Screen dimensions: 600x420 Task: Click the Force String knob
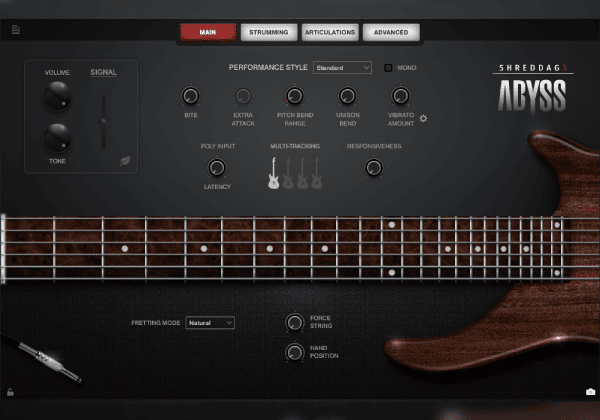click(294, 322)
